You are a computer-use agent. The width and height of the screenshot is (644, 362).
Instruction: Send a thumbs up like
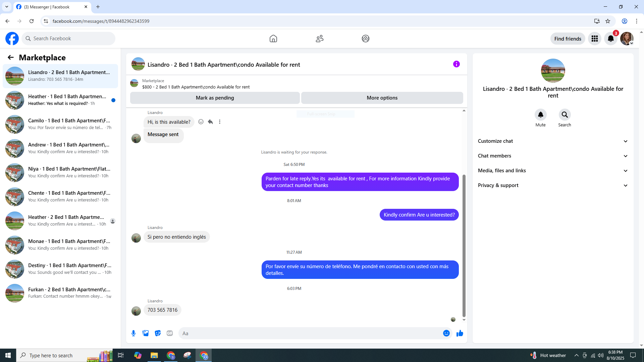(x=460, y=333)
